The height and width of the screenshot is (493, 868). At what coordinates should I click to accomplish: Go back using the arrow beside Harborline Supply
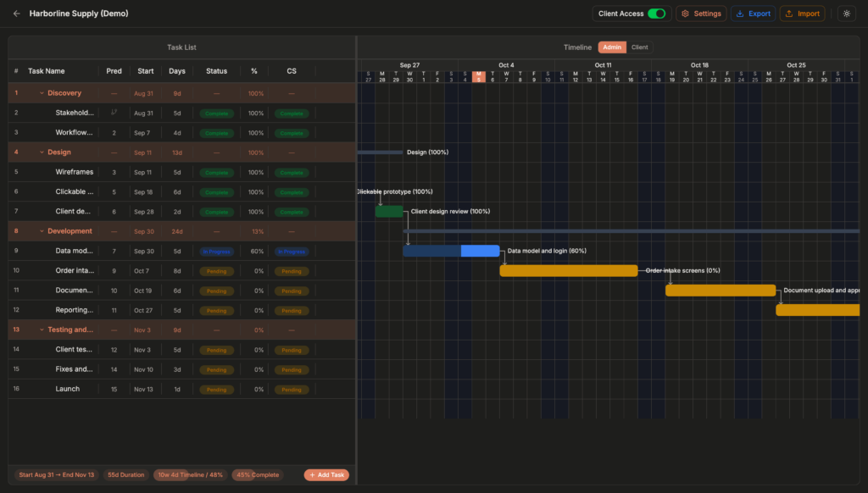tap(17, 14)
